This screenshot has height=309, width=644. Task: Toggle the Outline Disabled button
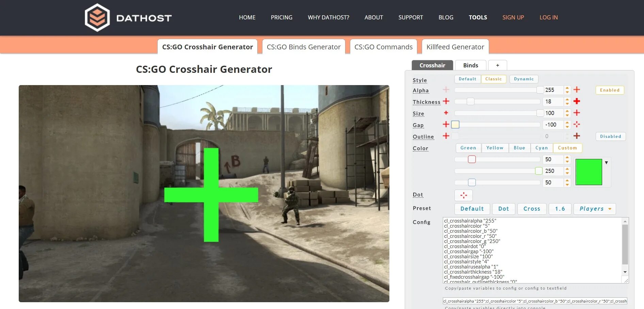611,136
